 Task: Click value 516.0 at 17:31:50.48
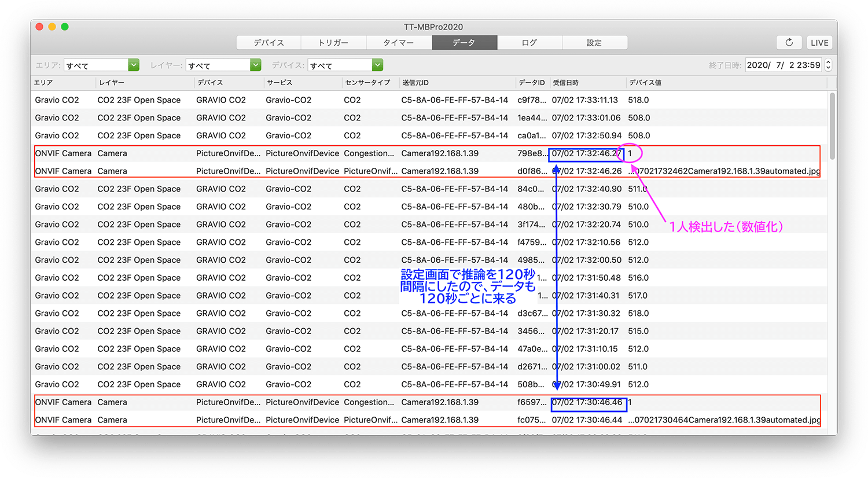(x=638, y=278)
